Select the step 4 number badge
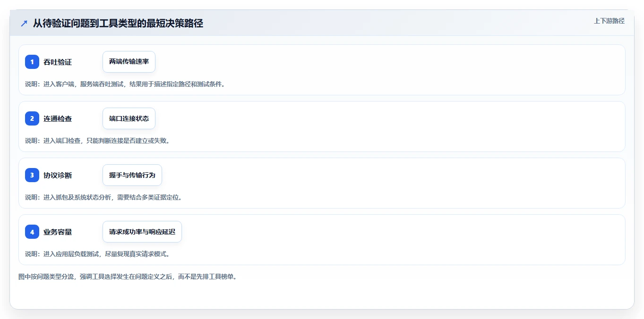 pyautogui.click(x=32, y=232)
